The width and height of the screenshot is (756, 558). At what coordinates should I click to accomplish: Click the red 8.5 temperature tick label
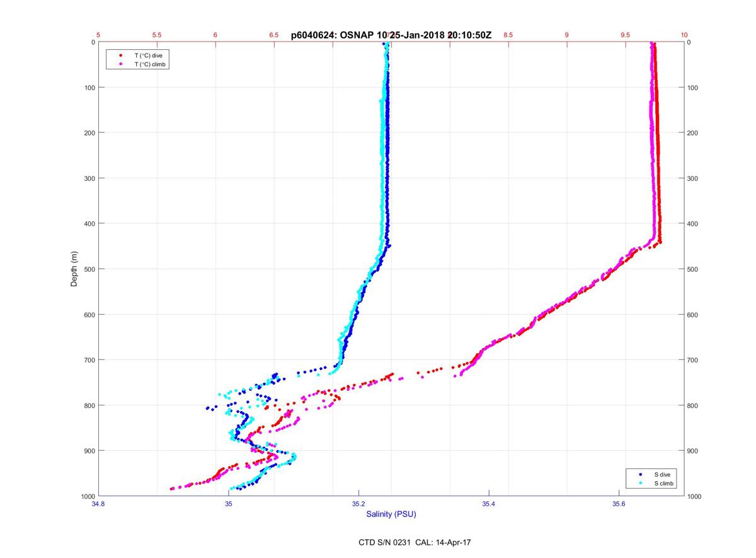click(x=508, y=35)
